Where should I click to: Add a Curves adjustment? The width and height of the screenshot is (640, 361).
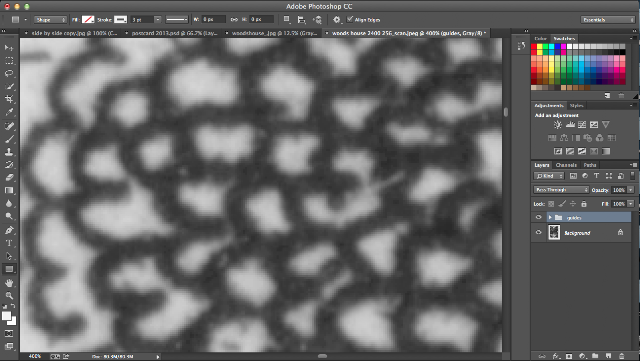click(x=582, y=125)
